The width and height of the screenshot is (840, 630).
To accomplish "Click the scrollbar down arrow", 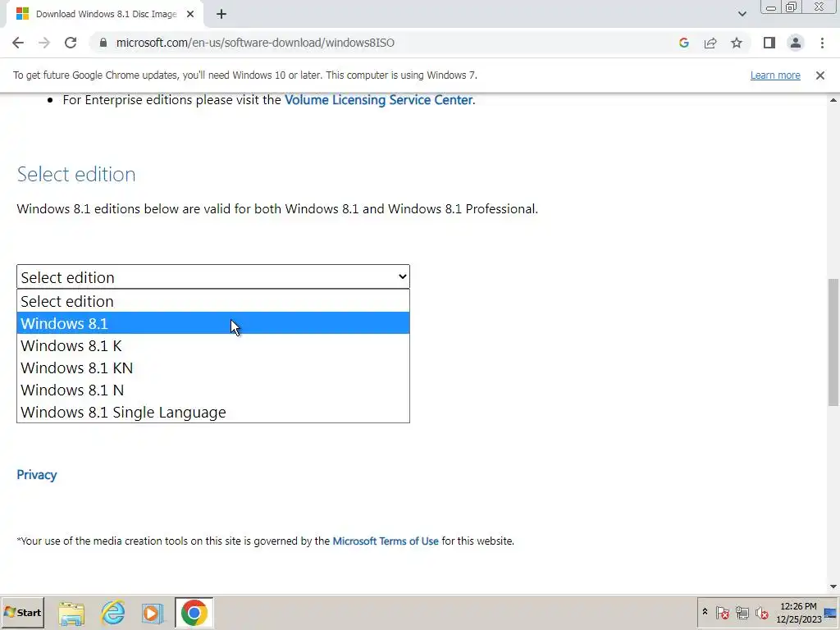I will (833, 587).
